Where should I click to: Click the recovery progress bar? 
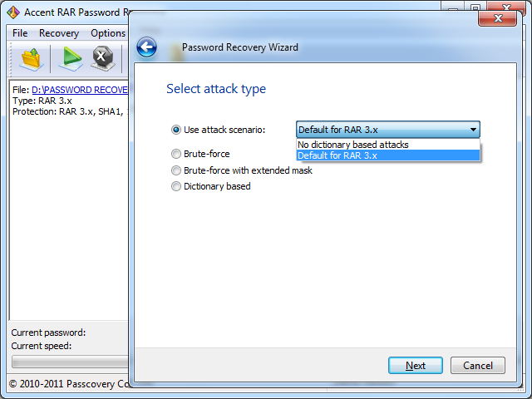pyautogui.click(x=70, y=362)
